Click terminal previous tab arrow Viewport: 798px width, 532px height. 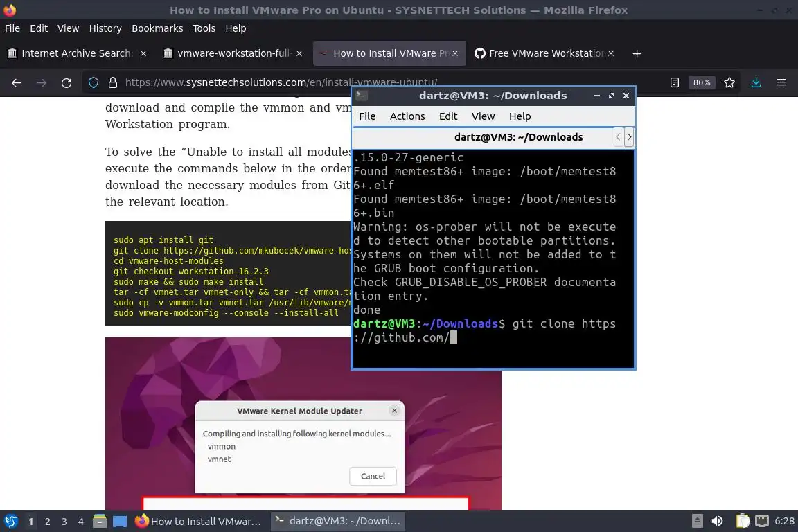[619, 137]
